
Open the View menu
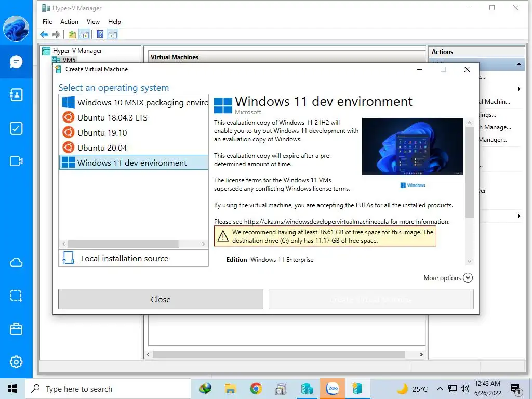coord(93,22)
